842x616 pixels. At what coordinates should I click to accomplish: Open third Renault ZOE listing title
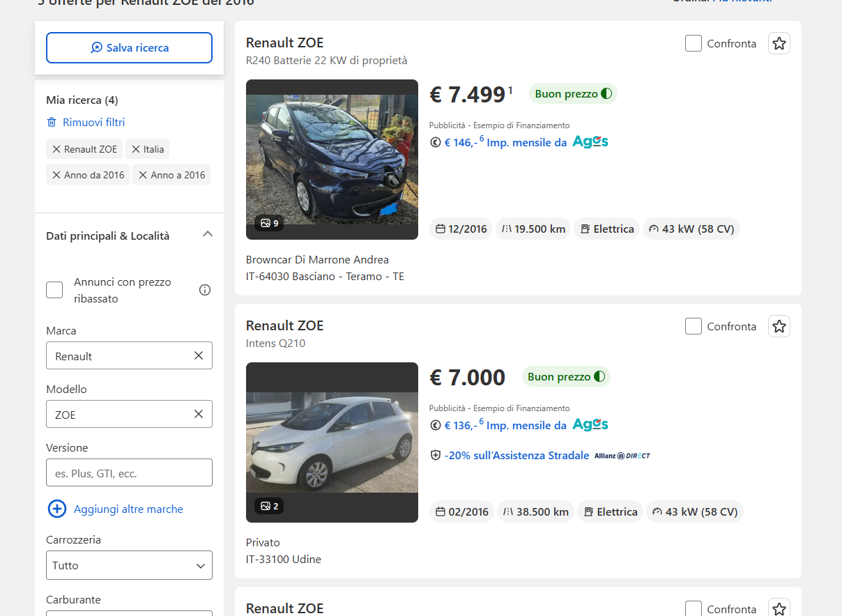(285, 608)
